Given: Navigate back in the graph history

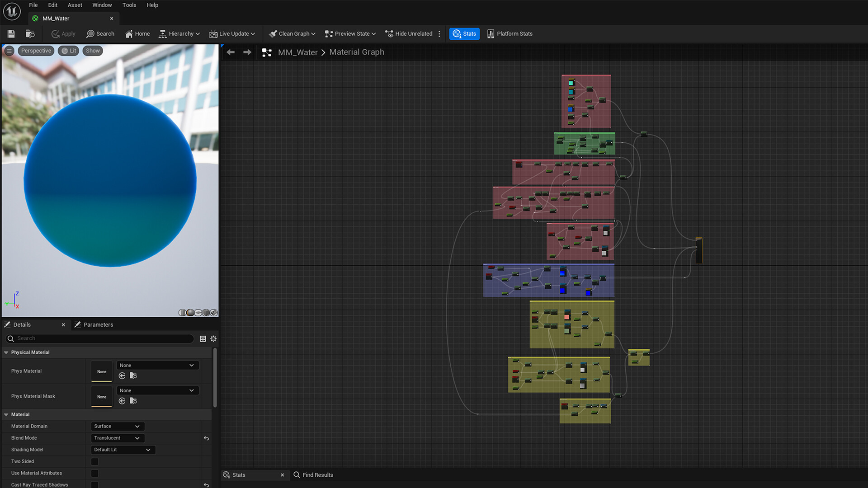Looking at the screenshot, I should click(x=231, y=52).
